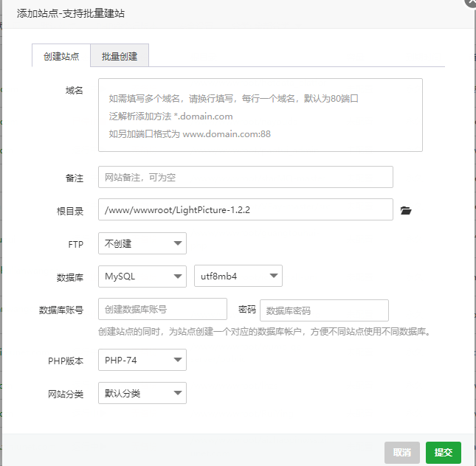Click the 域名 domain textarea
This screenshot has height=466, width=476.
tap(261, 115)
